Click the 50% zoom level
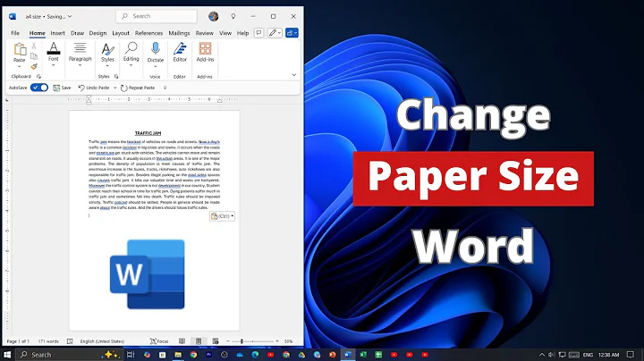 click(288, 341)
